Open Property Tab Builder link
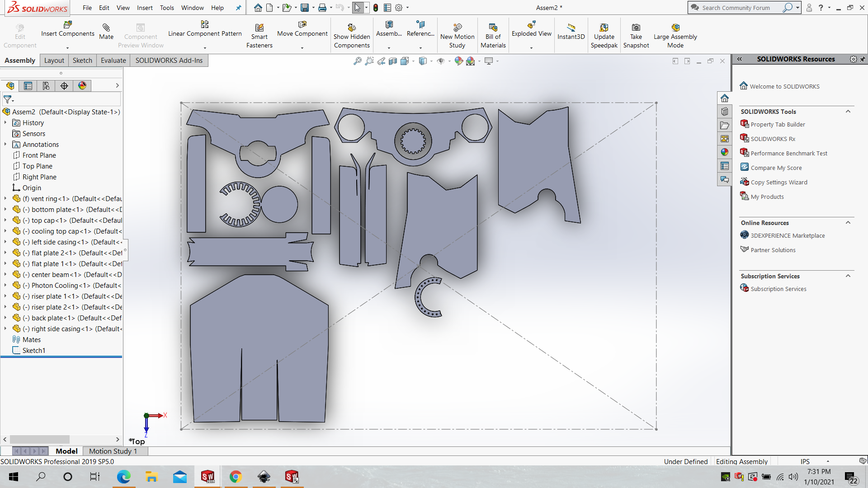The height and width of the screenshot is (488, 868). coord(778,124)
